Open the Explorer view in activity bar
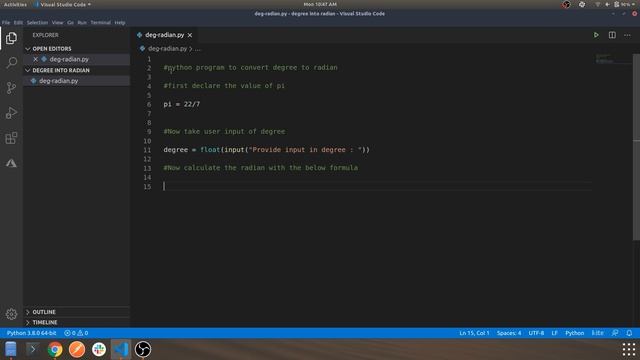The width and height of the screenshot is (640, 360). (11, 38)
